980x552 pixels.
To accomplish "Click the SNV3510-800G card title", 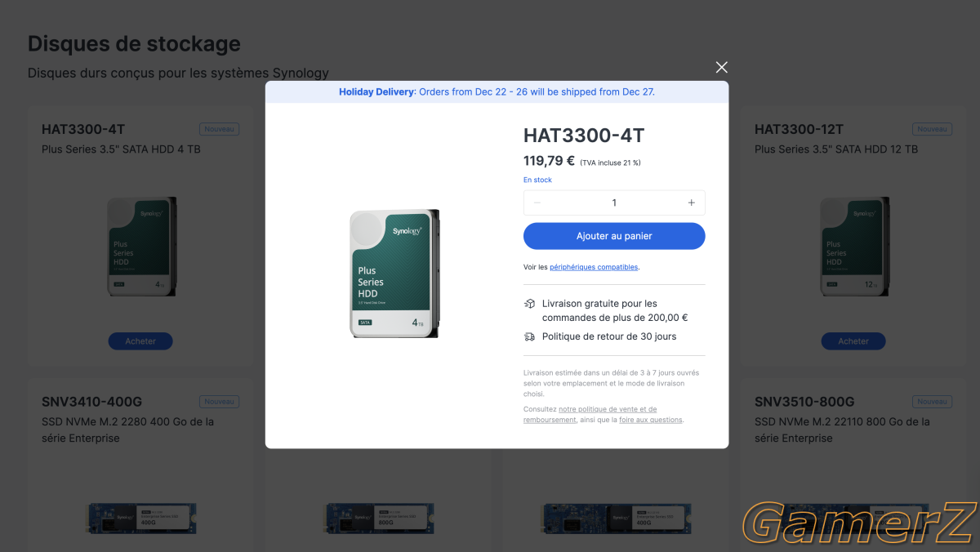I will tap(804, 402).
